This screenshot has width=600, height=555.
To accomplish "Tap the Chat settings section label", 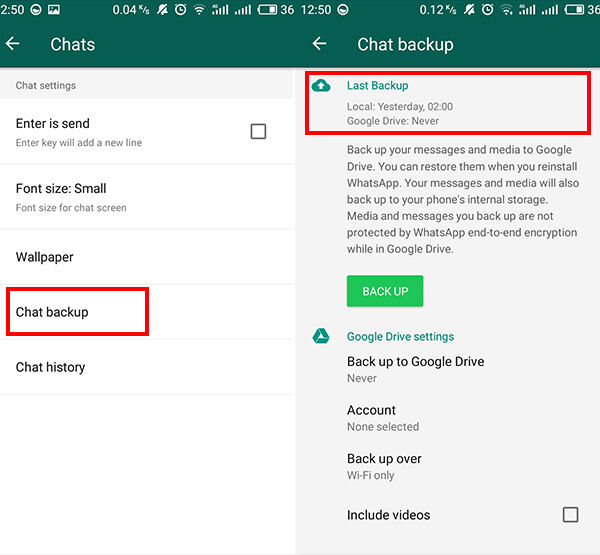I will tap(46, 85).
